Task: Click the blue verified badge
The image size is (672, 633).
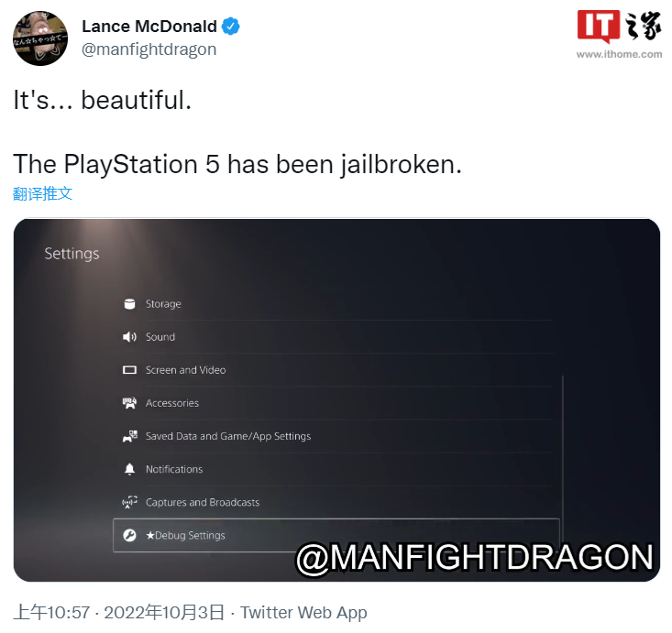Action: coord(231,27)
